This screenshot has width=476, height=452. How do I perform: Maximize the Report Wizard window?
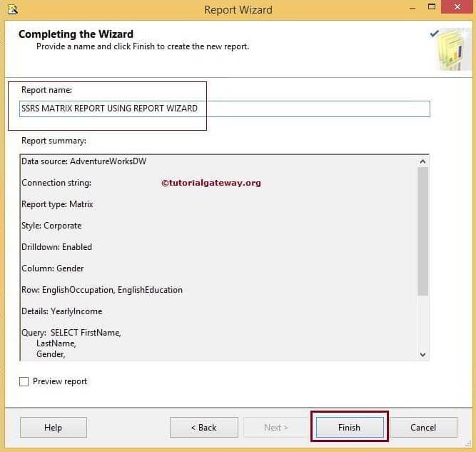click(431, 6)
